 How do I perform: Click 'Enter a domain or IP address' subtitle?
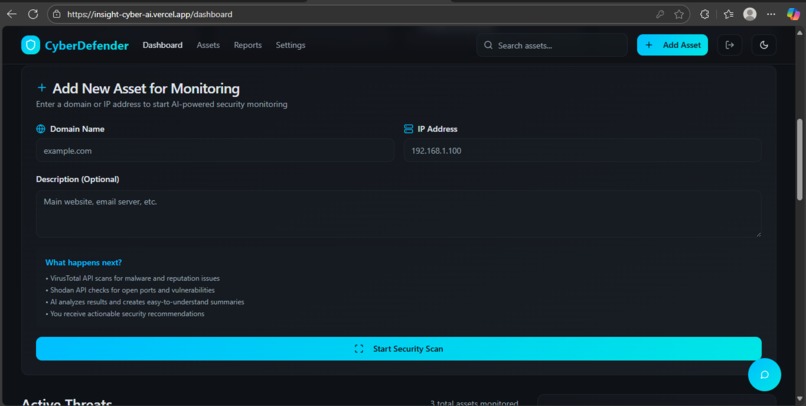pyautogui.click(x=161, y=104)
